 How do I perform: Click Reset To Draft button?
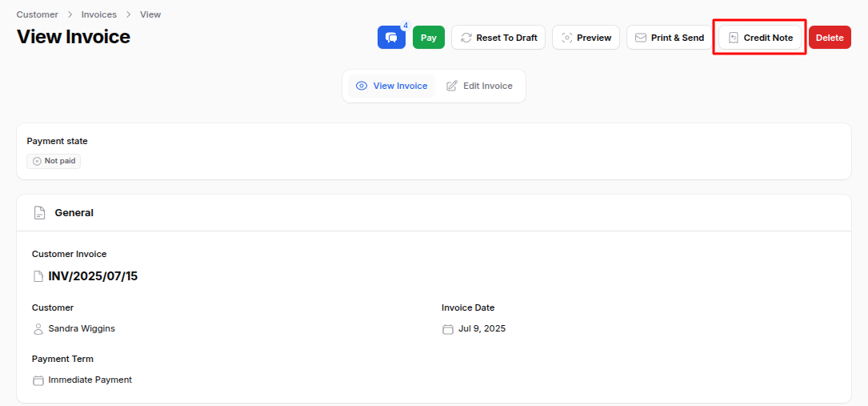498,38
